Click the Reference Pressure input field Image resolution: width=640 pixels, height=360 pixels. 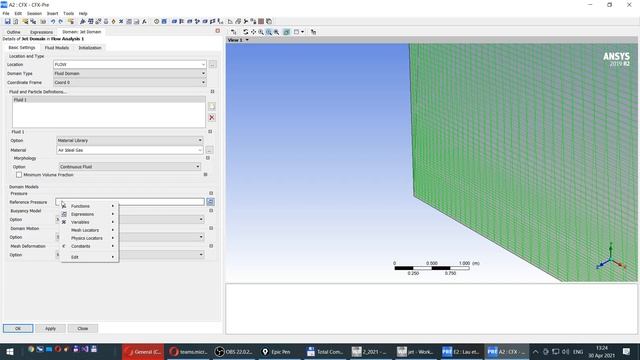point(130,202)
